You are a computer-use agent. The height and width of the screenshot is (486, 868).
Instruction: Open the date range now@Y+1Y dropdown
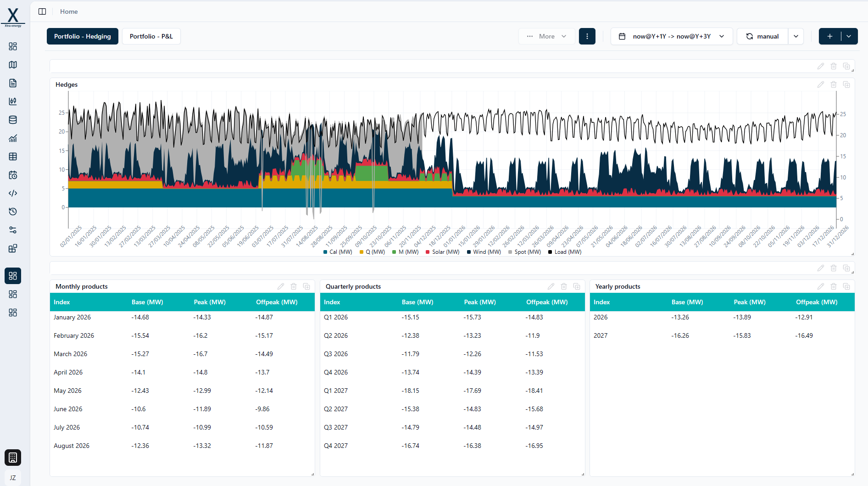point(671,36)
